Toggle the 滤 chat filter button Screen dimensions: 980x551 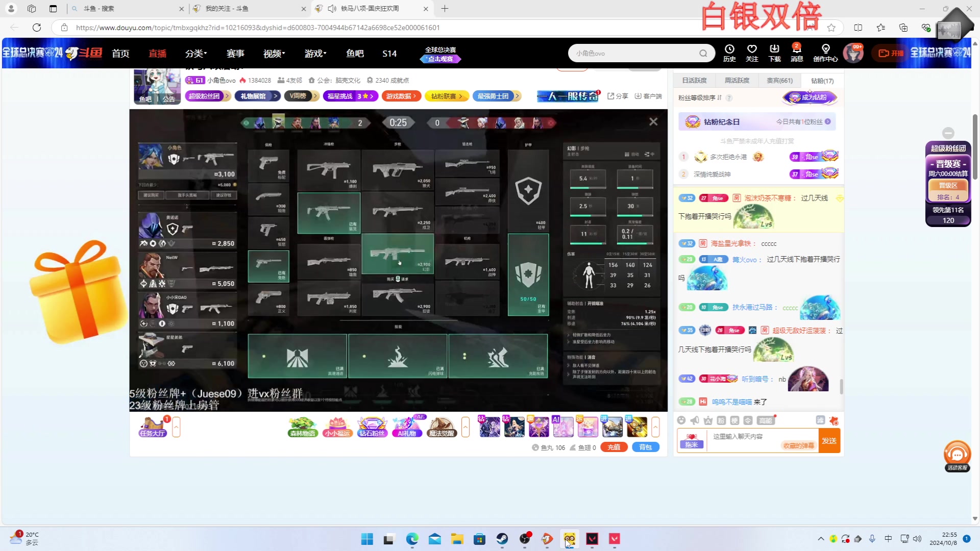[x=820, y=420]
